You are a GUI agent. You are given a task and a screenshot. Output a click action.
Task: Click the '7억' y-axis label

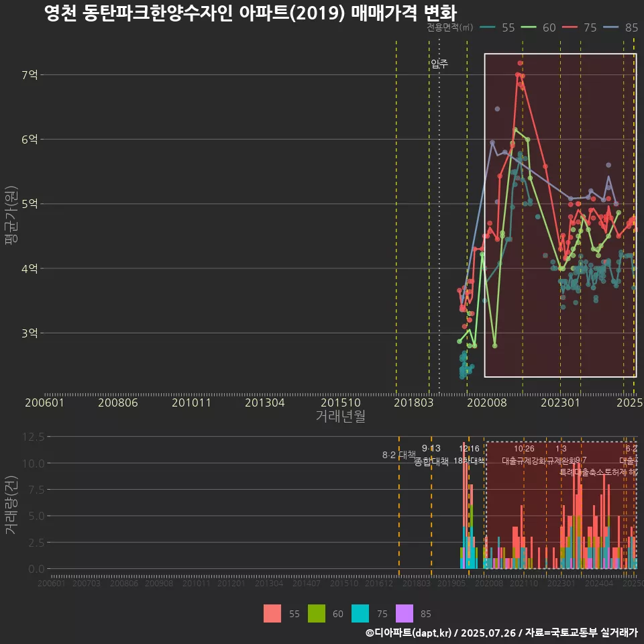coord(30,74)
